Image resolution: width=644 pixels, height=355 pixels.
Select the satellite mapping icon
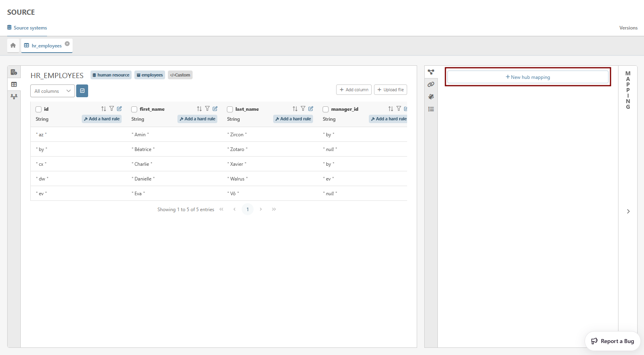coord(431,97)
